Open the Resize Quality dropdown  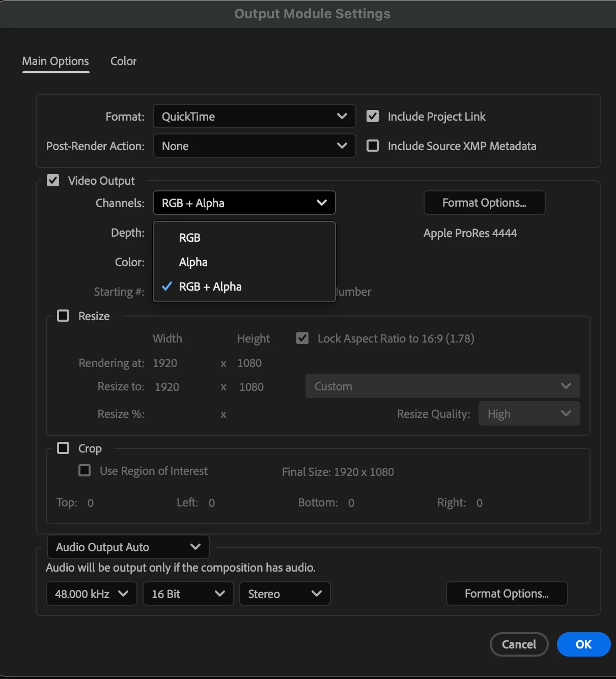point(529,414)
